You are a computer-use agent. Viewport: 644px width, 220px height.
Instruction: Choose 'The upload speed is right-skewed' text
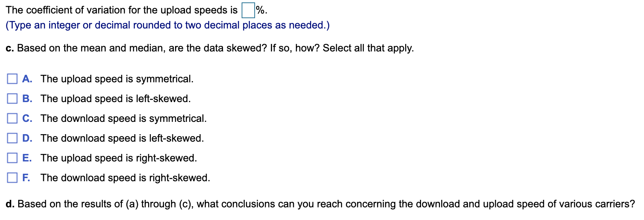pyautogui.click(x=118, y=158)
